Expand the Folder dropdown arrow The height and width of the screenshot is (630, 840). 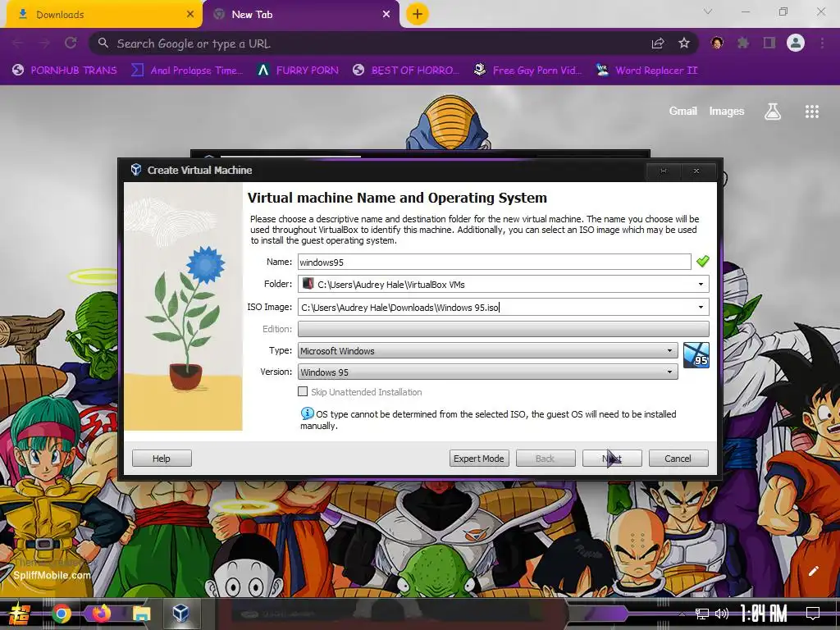click(701, 285)
